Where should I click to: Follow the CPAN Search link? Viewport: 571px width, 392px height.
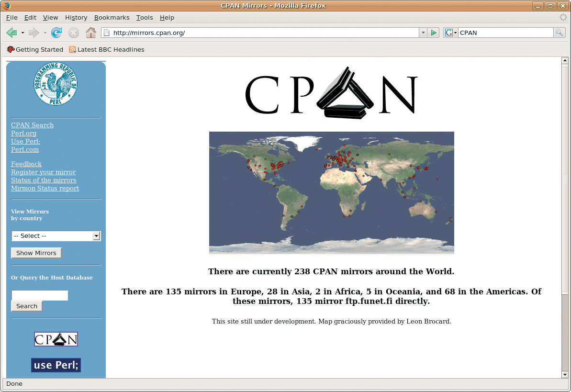click(32, 125)
